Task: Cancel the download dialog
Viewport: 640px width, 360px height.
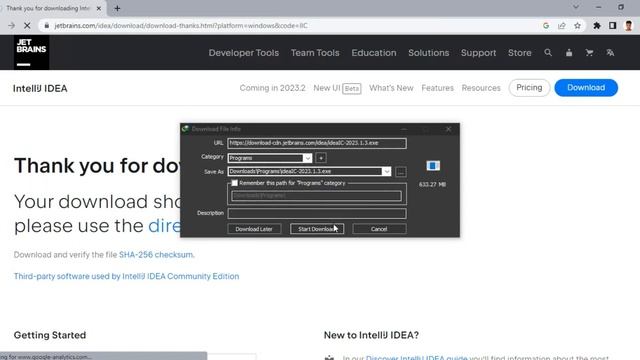Action: pyautogui.click(x=379, y=229)
